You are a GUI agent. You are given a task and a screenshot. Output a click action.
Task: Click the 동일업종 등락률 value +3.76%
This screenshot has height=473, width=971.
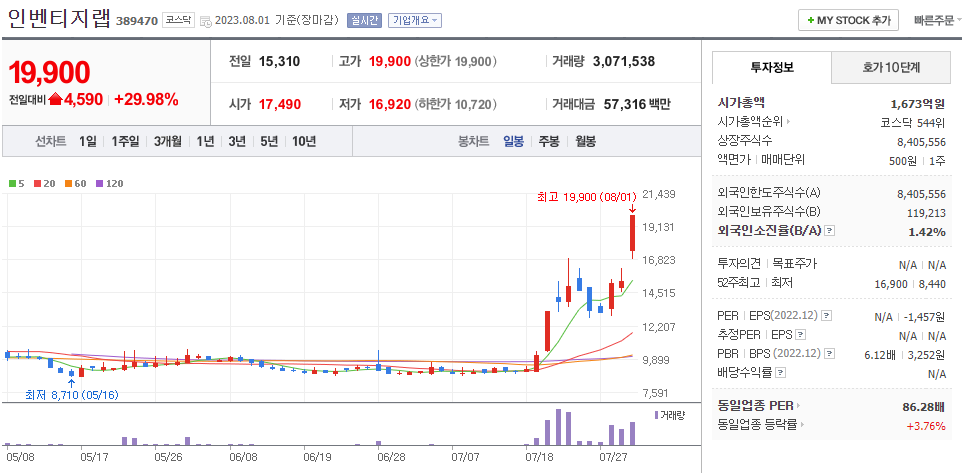point(926,426)
